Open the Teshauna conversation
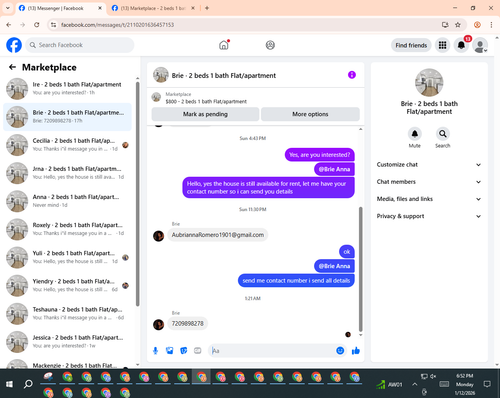This screenshot has width=500, height=398. [x=67, y=314]
